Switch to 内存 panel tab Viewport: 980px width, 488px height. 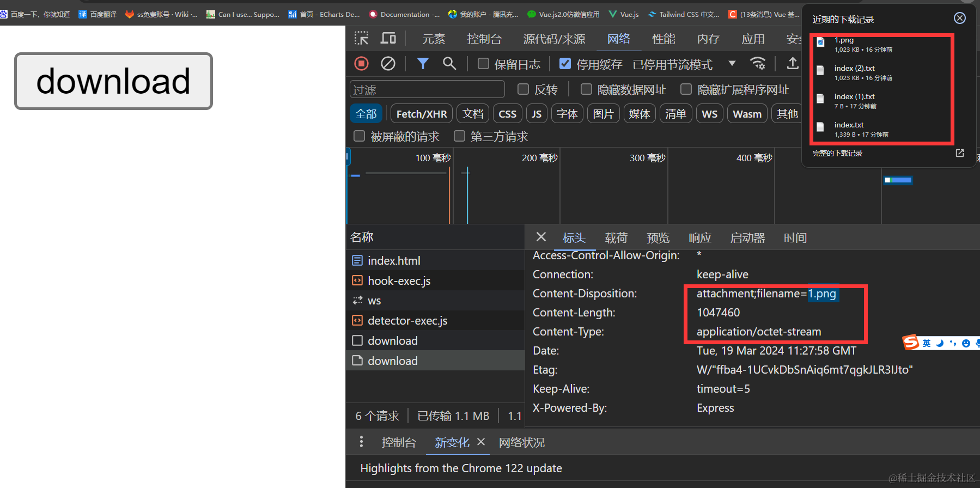click(708, 39)
